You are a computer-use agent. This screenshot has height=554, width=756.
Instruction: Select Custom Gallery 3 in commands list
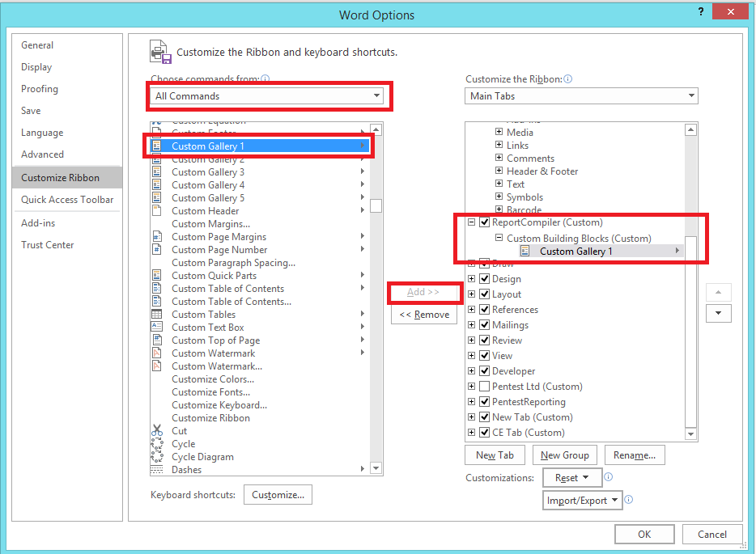[x=208, y=172]
